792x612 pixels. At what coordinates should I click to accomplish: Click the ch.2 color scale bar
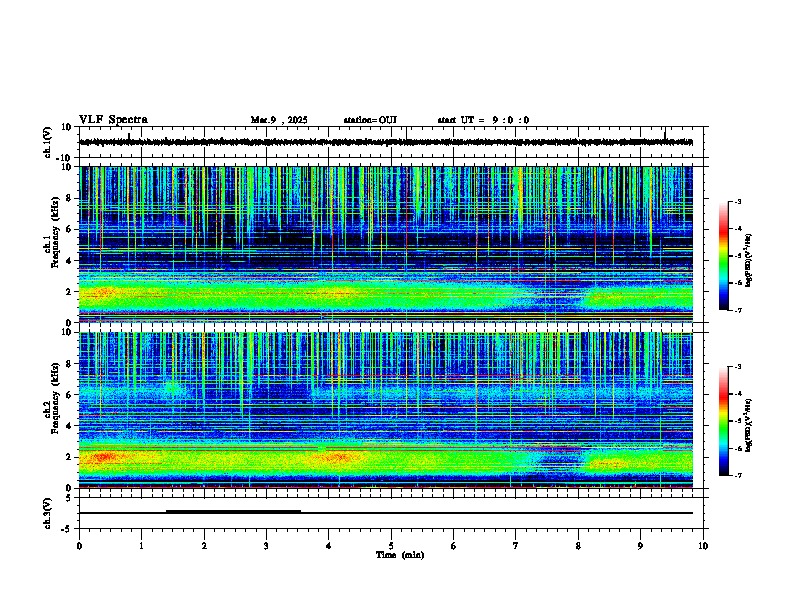tap(724, 421)
